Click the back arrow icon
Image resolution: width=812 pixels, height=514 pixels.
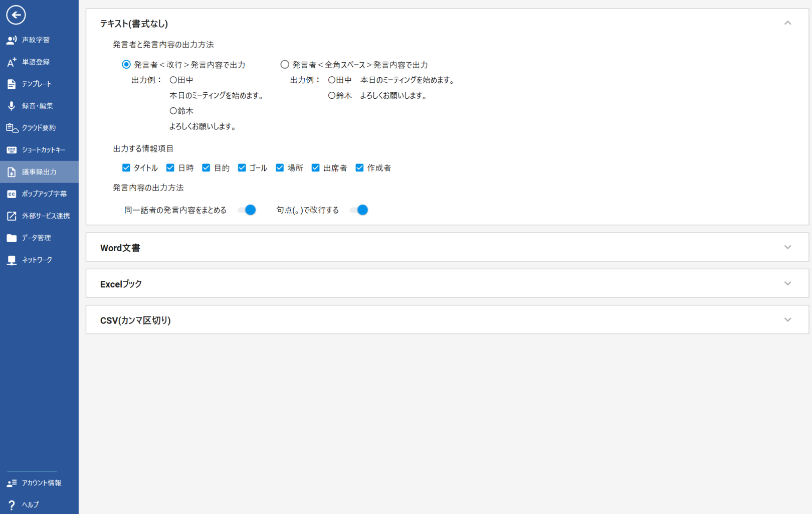16,15
